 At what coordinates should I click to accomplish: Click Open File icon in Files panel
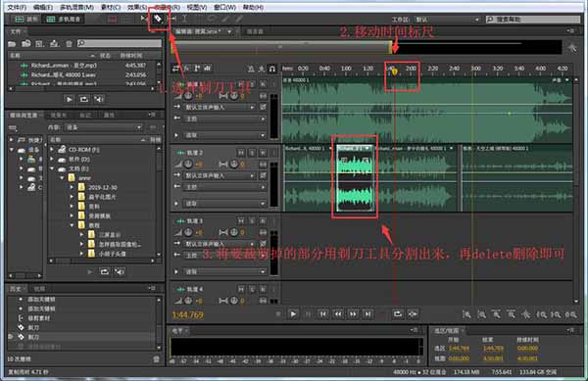(x=12, y=44)
